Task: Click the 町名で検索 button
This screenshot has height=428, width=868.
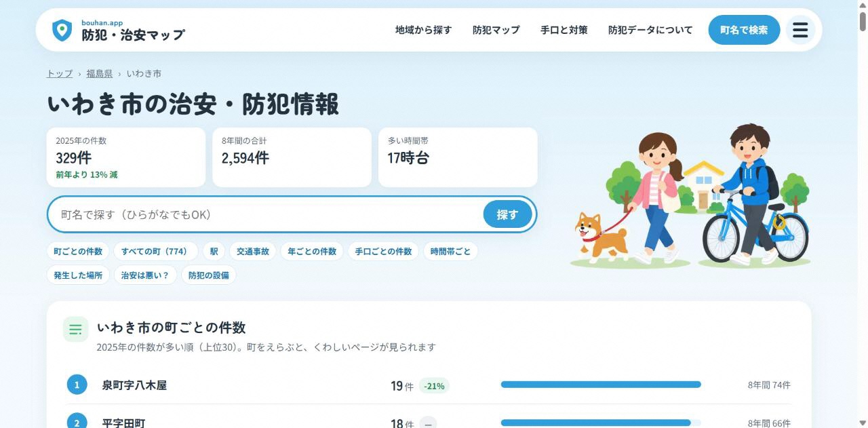Action: [x=744, y=30]
